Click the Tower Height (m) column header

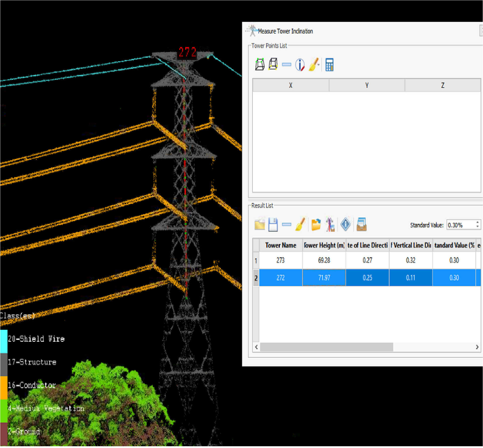(x=325, y=246)
